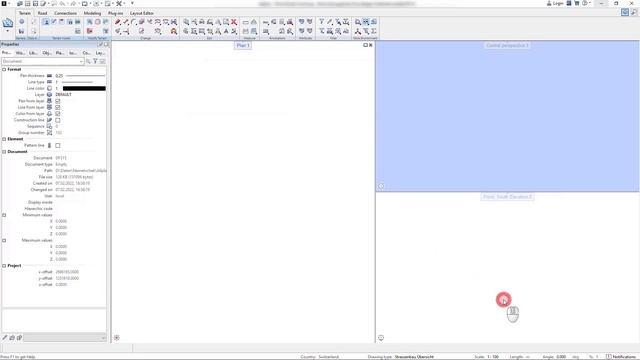640x360 pixels.
Task: Click the Front South Elevation viewport label
Action: click(x=507, y=197)
